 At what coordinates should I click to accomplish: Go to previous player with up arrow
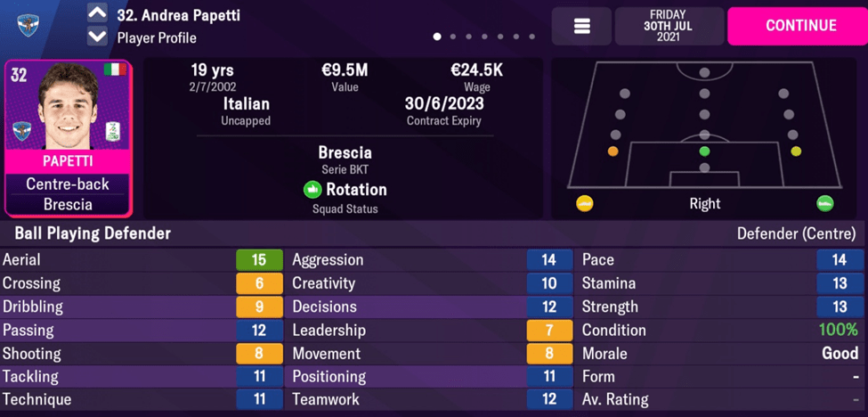pos(97,14)
